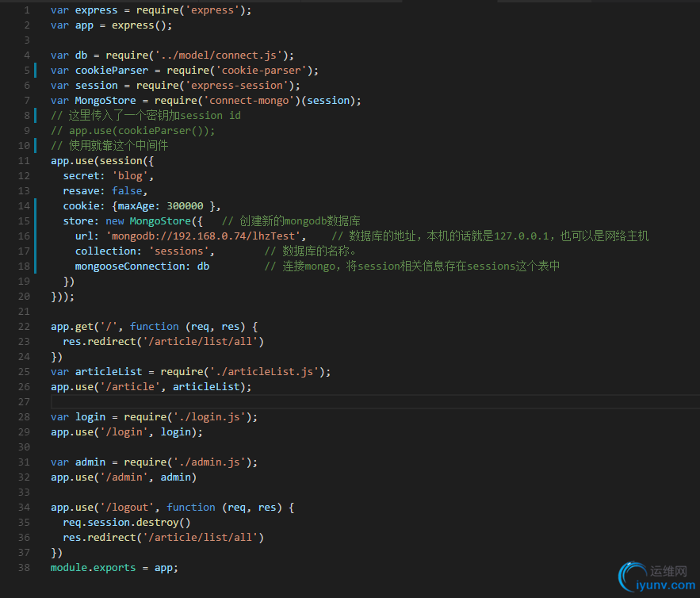Click session variable name on line 6
The height and width of the screenshot is (598, 700).
97,86
